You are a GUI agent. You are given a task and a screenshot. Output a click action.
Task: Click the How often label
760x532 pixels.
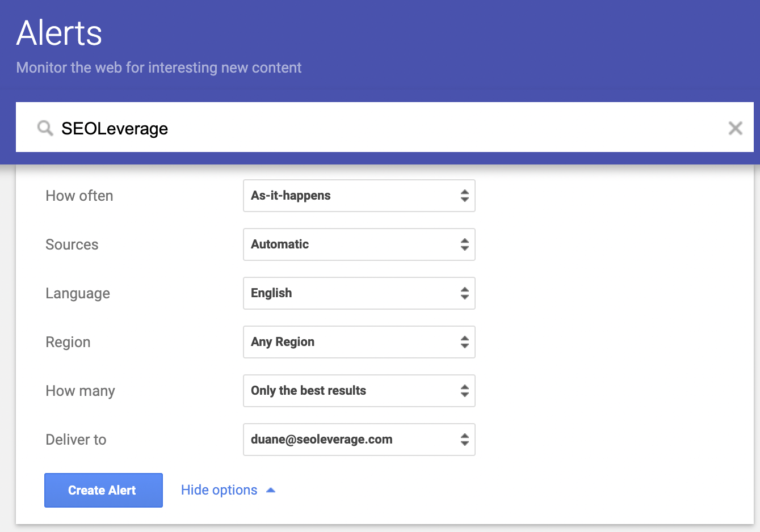click(79, 196)
